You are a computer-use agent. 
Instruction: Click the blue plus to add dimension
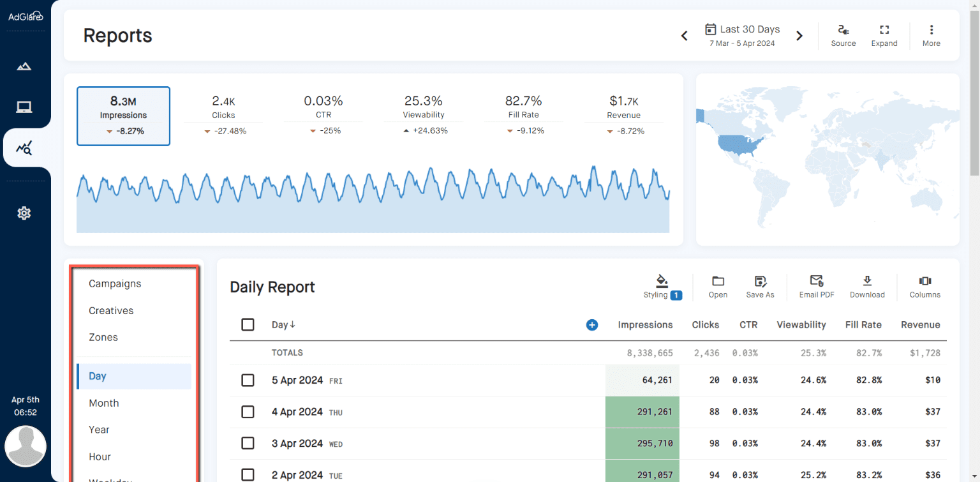point(591,325)
